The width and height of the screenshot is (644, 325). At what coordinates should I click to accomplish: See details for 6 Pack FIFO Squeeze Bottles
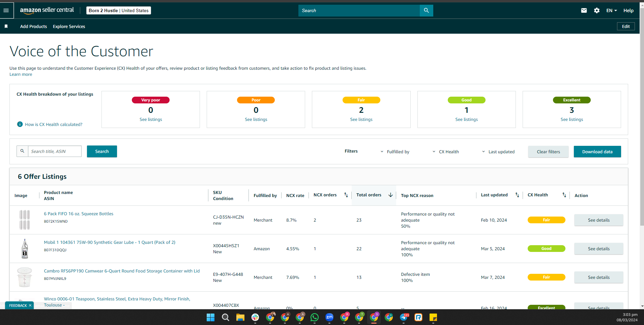[598, 220]
